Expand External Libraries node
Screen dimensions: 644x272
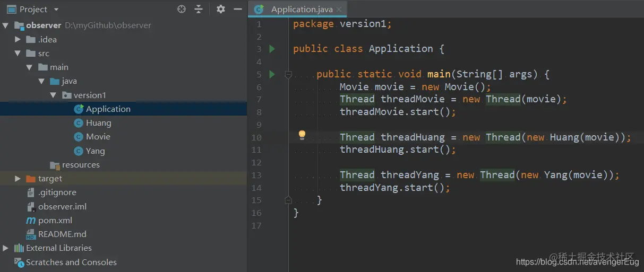tap(6, 248)
